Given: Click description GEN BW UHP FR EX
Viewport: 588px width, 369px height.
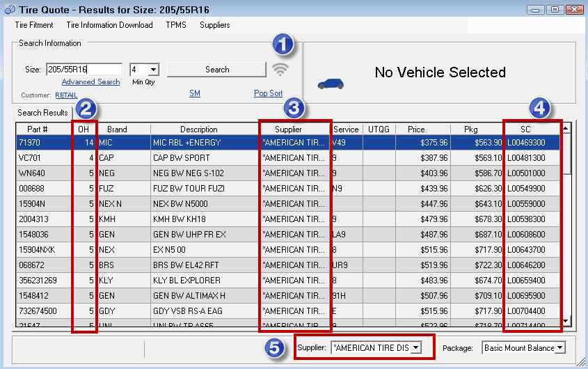Looking at the screenshot, I should click(189, 235).
